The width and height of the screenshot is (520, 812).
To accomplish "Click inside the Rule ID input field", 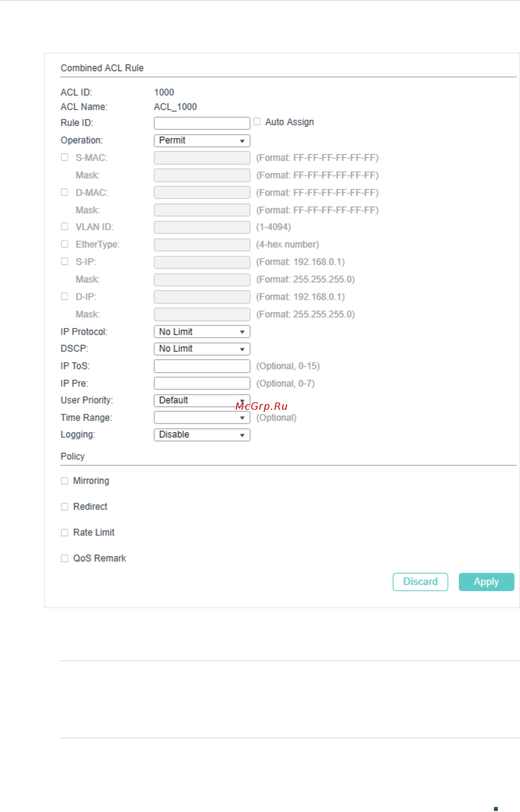I will 201,123.
